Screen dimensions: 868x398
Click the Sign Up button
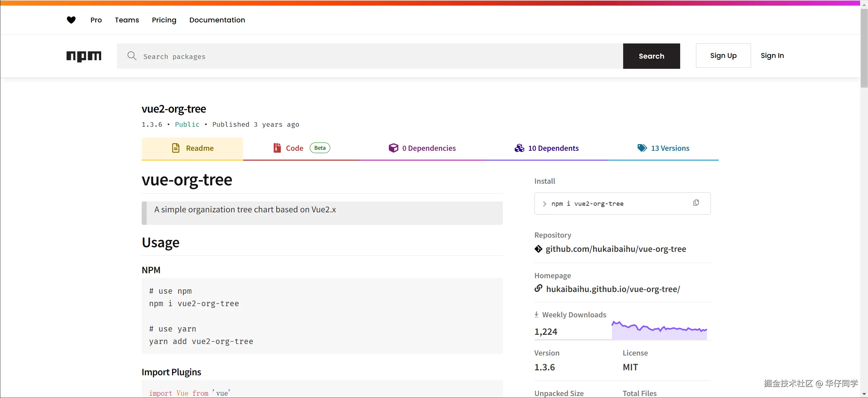(723, 56)
